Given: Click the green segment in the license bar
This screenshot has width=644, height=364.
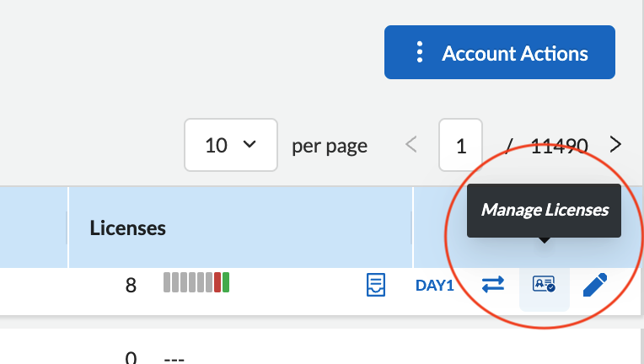Looking at the screenshot, I should pyautogui.click(x=226, y=283).
